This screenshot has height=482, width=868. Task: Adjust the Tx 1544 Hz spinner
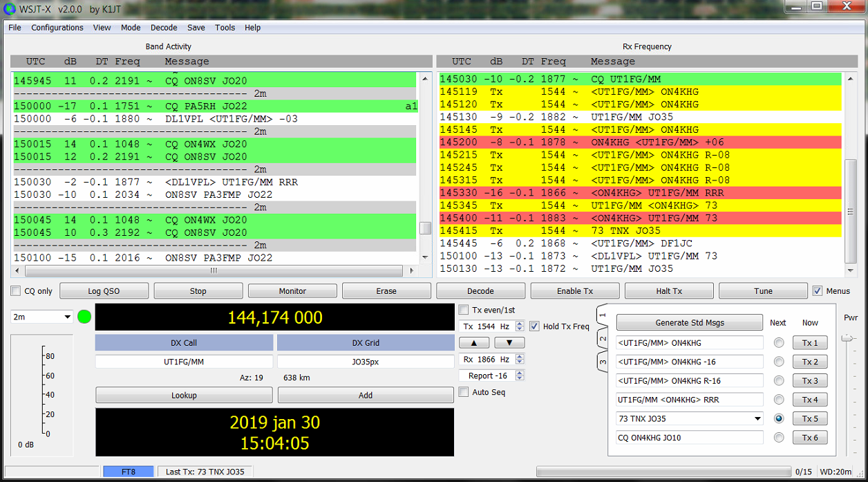[520, 326]
